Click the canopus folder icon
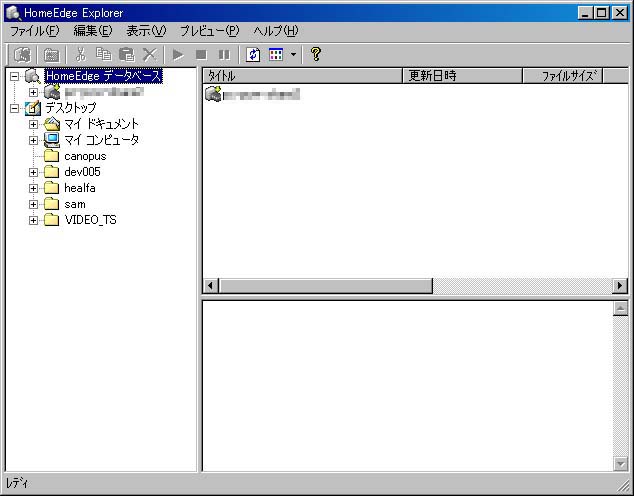The image size is (634, 496). click(51, 156)
